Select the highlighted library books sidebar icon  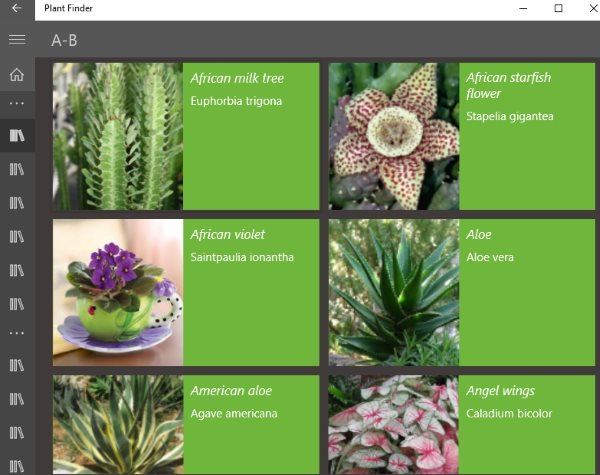pos(17,135)
